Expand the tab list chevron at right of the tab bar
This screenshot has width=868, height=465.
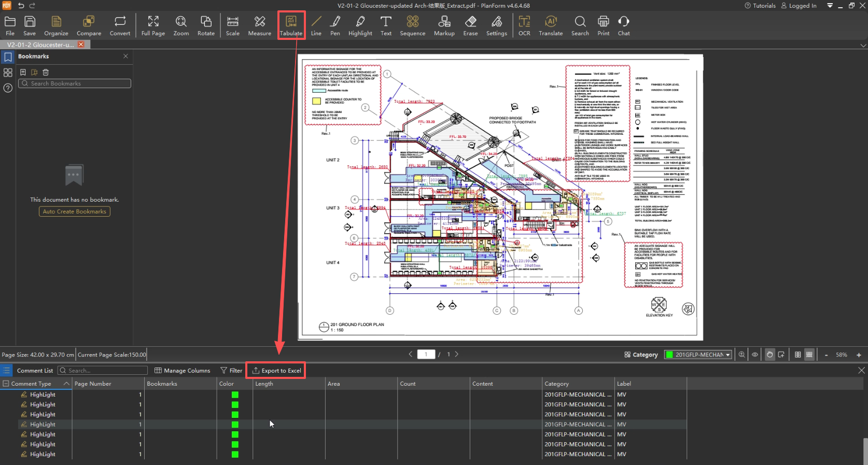(x=863, y=46)
